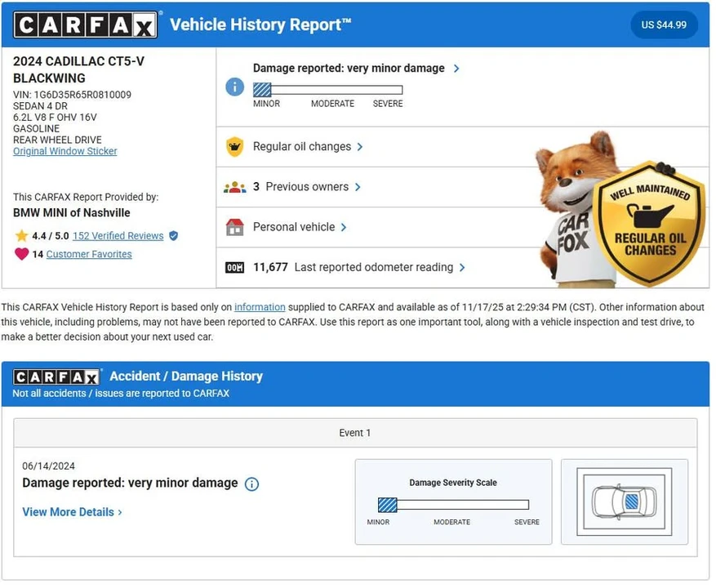Click the personal vehicle house icon

click(x=236, y=228)
